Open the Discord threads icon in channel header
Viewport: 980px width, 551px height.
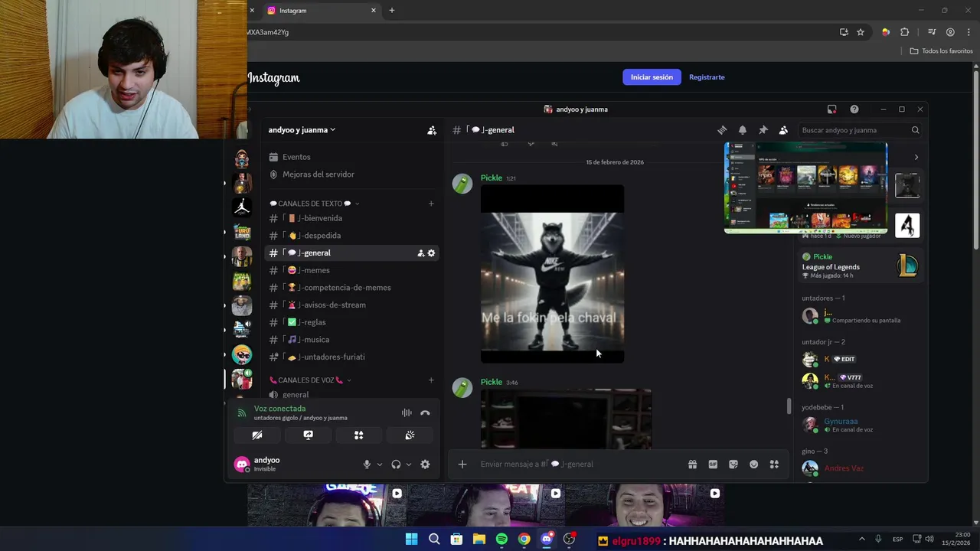click(x=721, y=130)
